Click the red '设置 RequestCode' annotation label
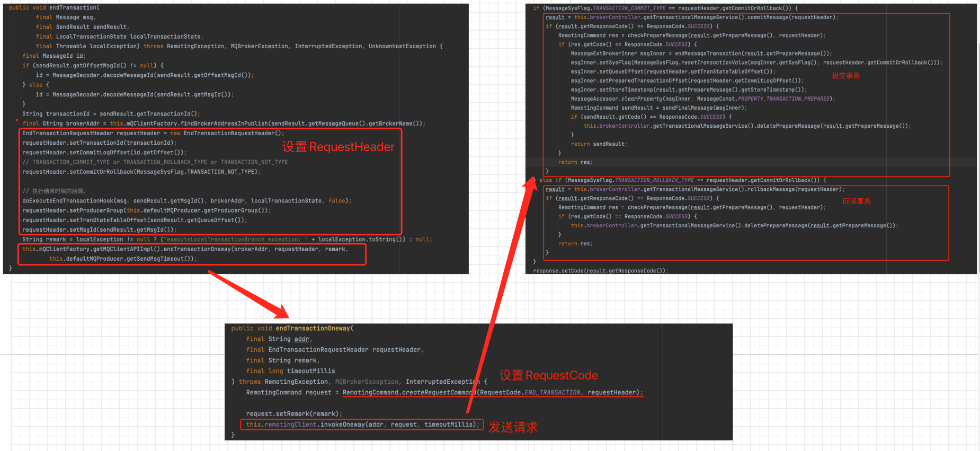Viewport: 980px width, 451px height. [548, 376]
